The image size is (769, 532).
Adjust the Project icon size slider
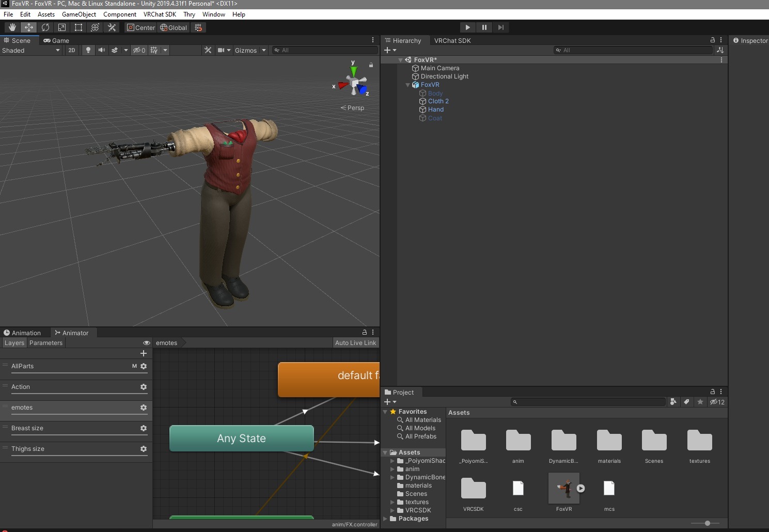pyautogui.click(x=707, y=523)
